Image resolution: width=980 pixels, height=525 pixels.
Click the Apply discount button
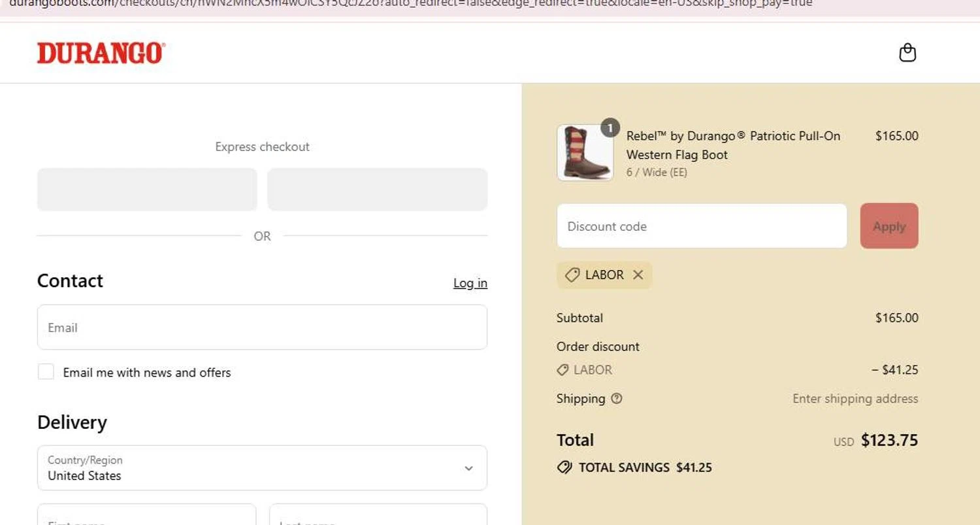[x=889, y=226]
